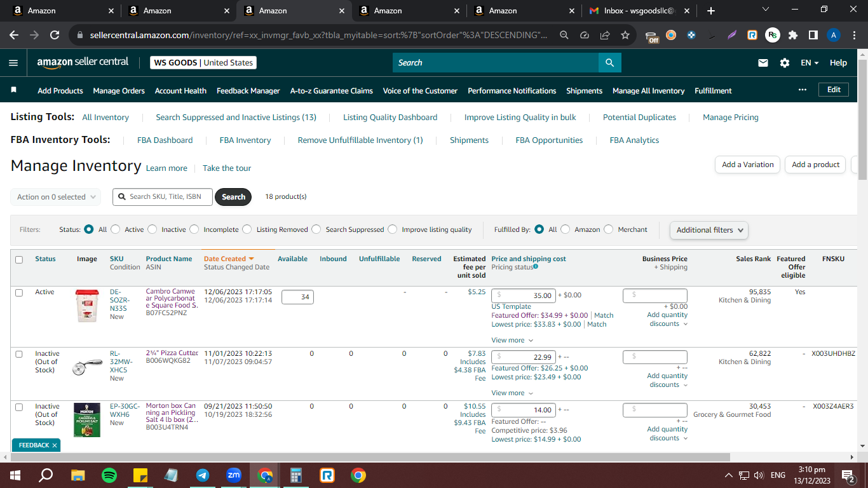
Task: Open the EN language dropdown
Action: point(810,63)
